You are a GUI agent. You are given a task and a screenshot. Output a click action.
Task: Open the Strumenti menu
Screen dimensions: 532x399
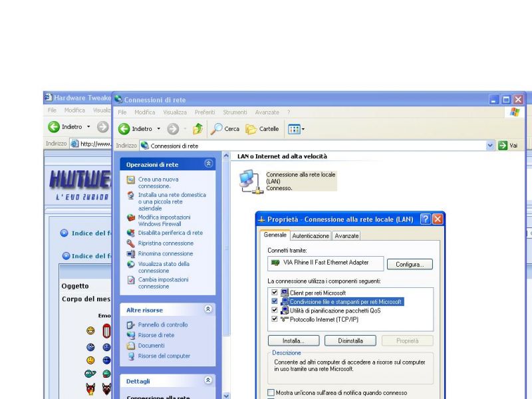[x=235, y=112]
